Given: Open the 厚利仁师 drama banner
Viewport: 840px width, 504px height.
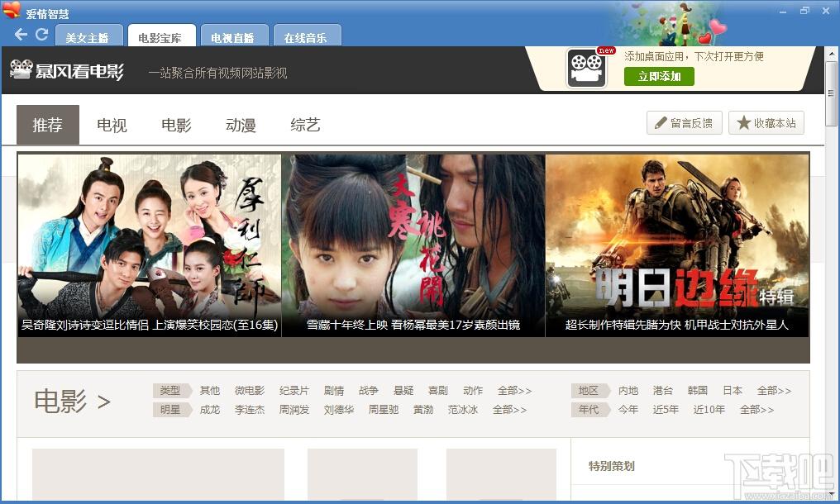Looking at the screenshot, I should click(x=150, y=245).
